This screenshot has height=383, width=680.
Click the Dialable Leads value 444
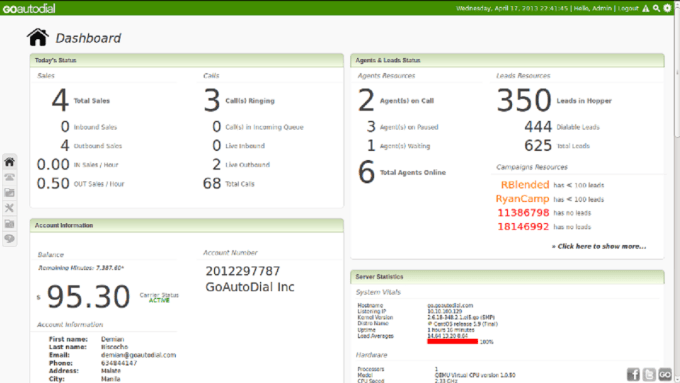(538, 127)
